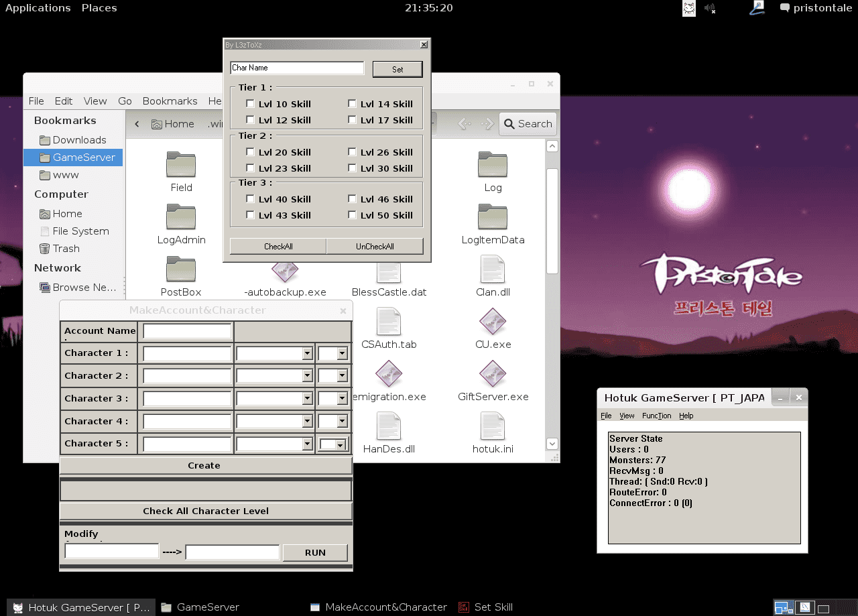Tick the Lvl 40 Skill checkbox
Viewport: 858px width, 616px height.
pyautogui.click(x=250, y=199)
